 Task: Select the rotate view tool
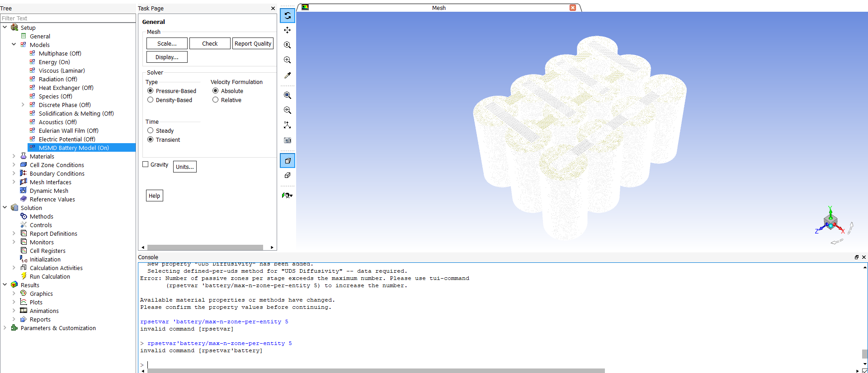287,16
